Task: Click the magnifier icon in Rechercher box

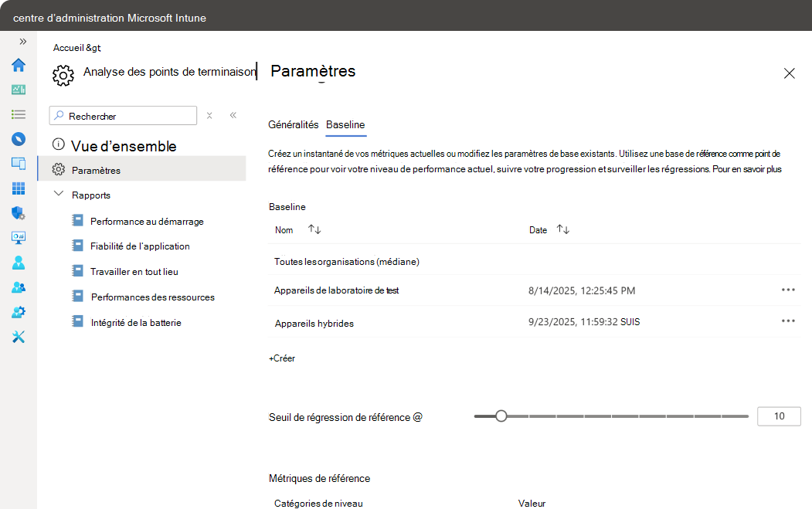Action: tap(59, 115)
